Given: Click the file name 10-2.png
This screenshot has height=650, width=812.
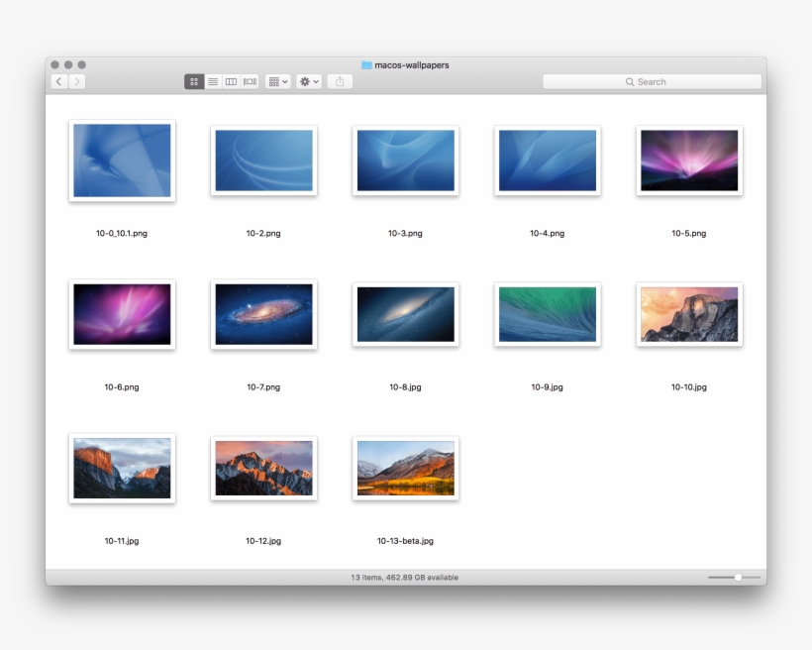Looking at the screenshot, I should [263, 233].
